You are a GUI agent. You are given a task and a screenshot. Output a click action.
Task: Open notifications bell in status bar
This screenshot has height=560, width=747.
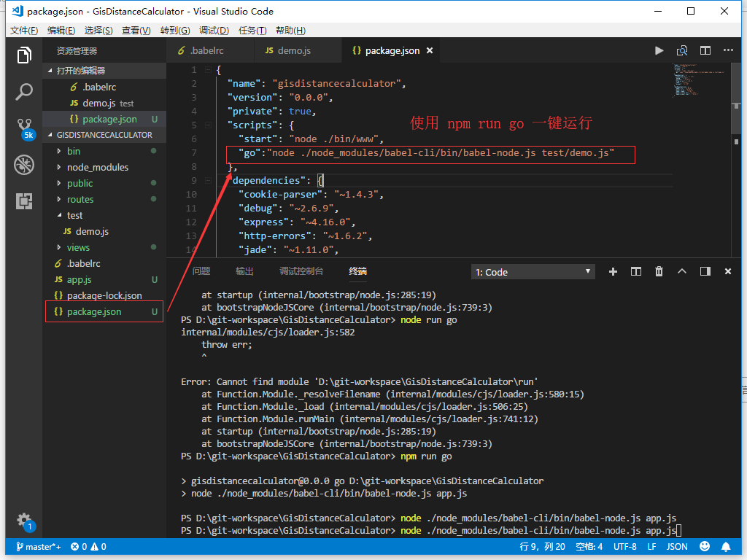pos(726,546)
